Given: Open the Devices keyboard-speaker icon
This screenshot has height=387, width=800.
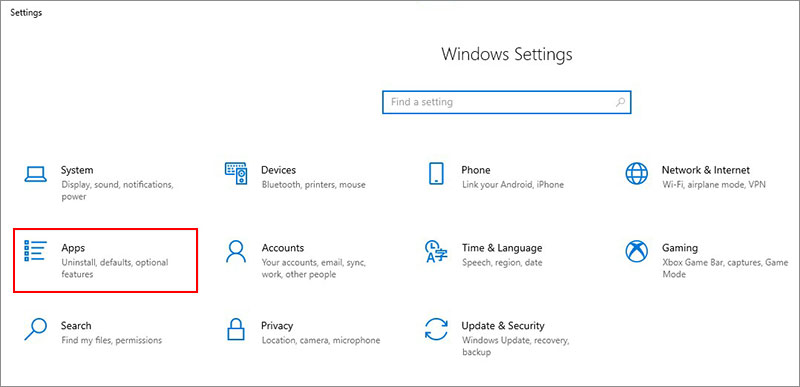Looking at the screenshot, I should tap(236, 173).
